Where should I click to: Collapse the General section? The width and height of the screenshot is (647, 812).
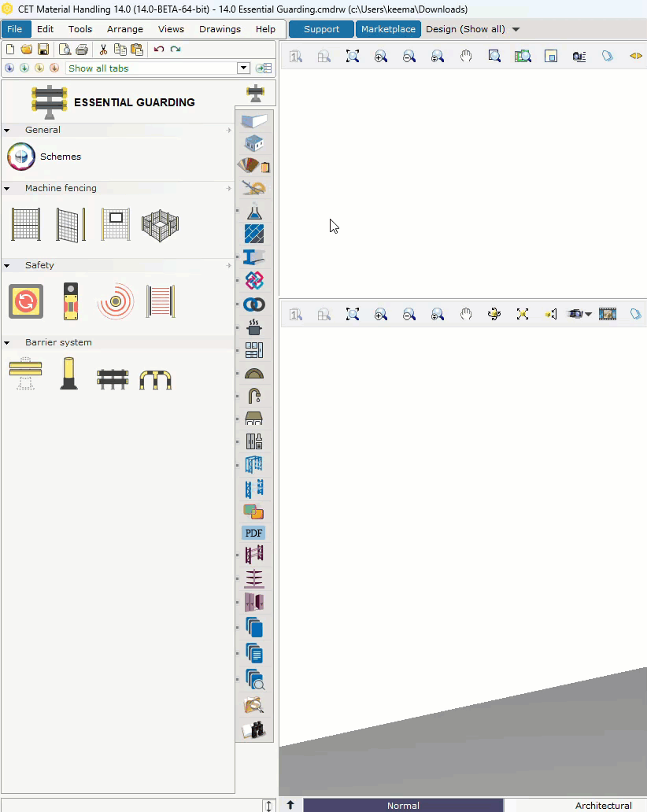(x=7, y=131)
